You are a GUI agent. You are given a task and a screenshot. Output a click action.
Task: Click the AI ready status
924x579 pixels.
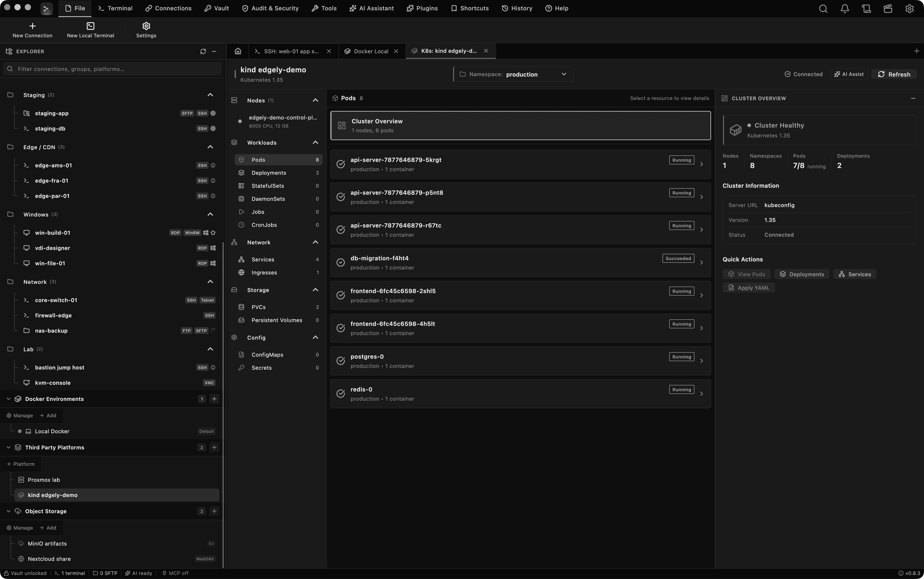pos(138,573)
